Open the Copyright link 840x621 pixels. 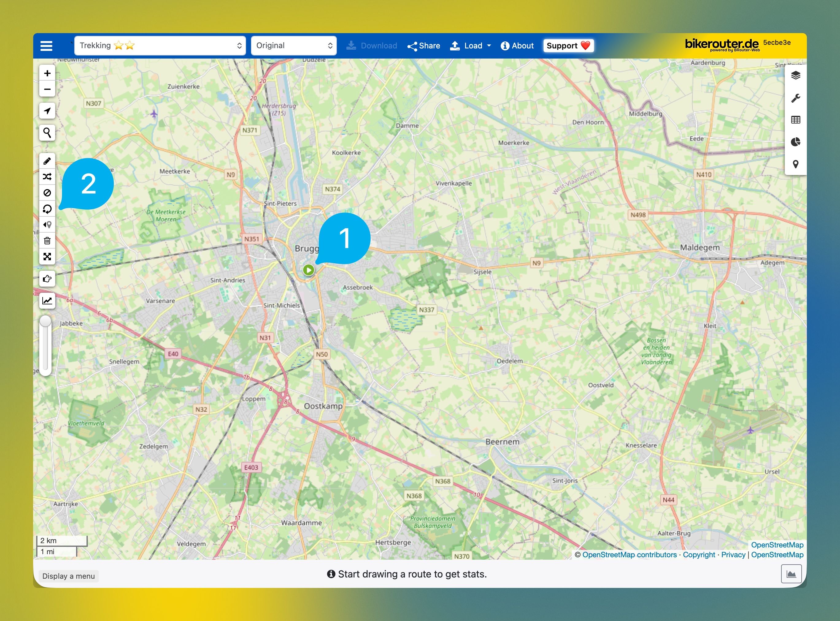click(x=699, y=554)
